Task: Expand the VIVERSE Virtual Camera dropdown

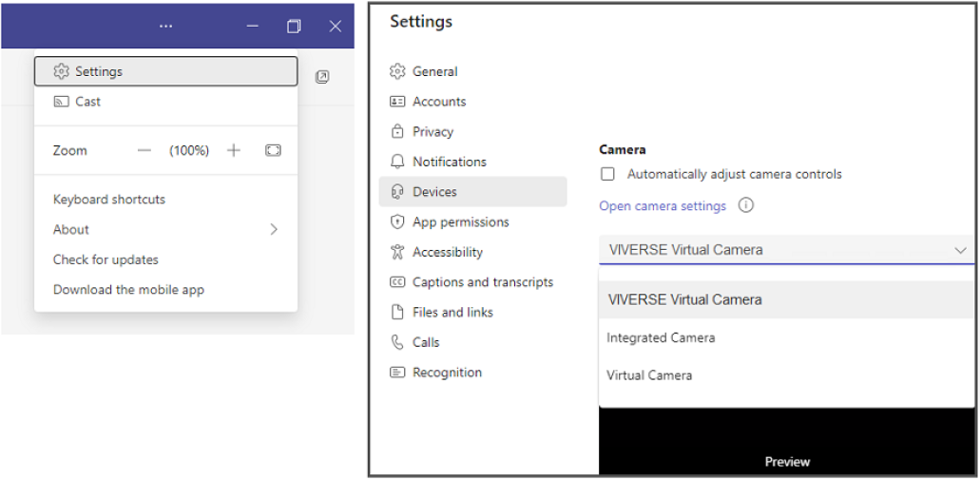Action: (x=786, y=250)
